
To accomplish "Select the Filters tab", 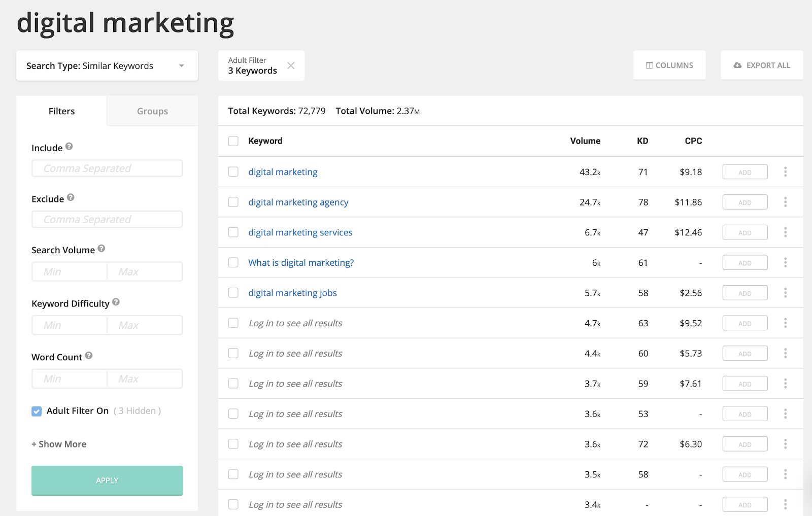I will [x=61, y=111].
